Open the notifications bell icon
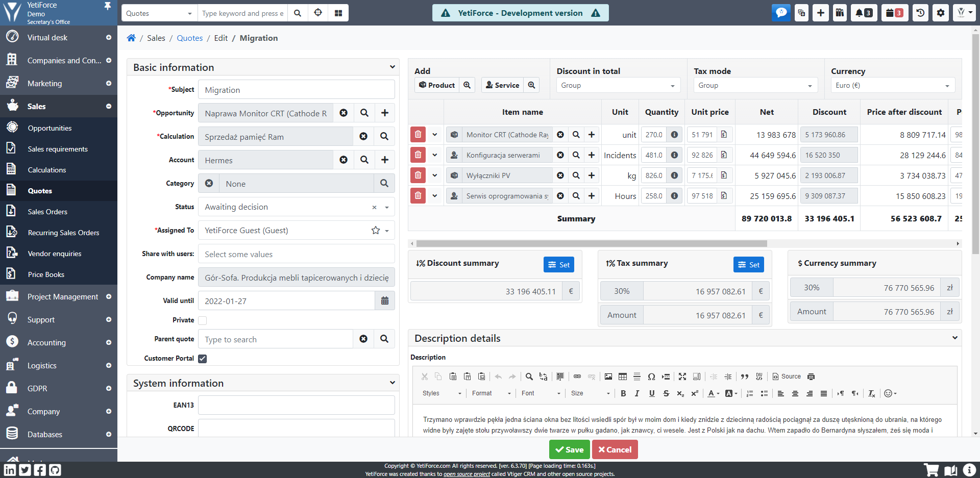Viewport: 980px width, 478px height. click(864, 13)
